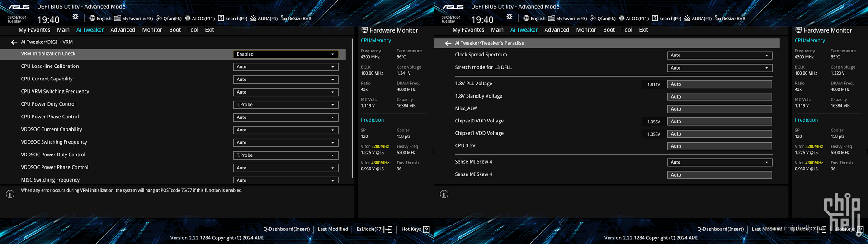
Task: Click Hardware Monitor icon on Tweaker's Paradise screen
Action: (798, 30)
